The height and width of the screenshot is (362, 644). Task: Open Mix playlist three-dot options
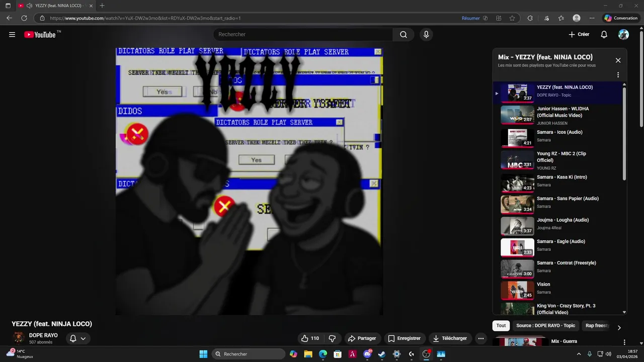pyautogui.click(x=618, y=75)
